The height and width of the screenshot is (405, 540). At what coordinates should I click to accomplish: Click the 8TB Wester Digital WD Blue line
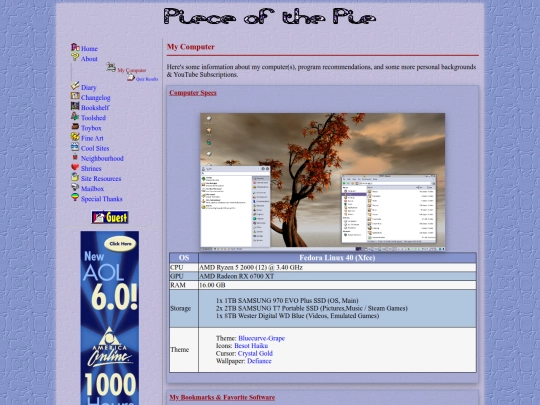click(298, 316)
